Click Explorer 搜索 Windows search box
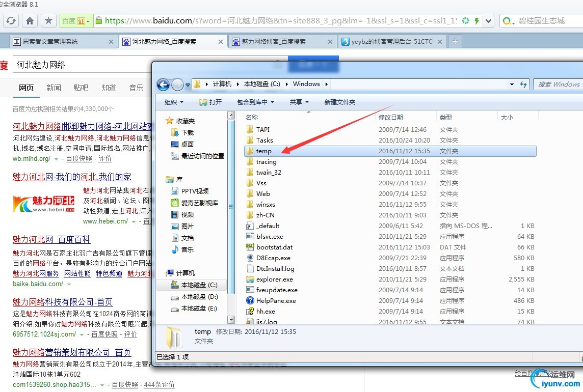 coord(558,85)
